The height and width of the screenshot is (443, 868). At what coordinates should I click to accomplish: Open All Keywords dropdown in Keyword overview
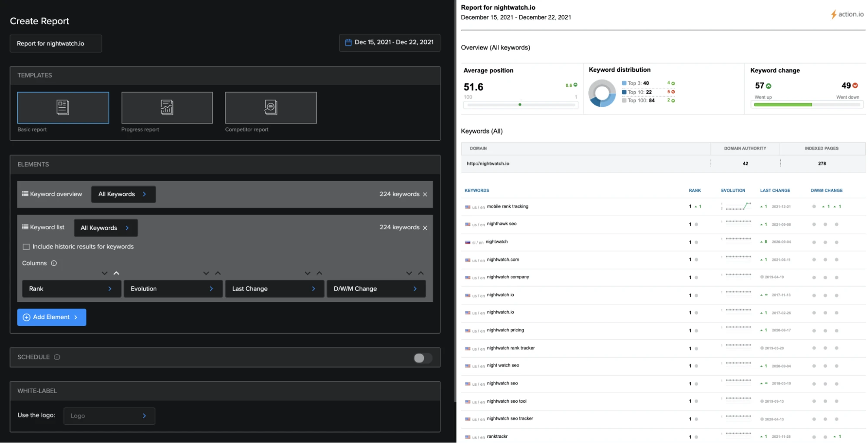pyautogui.click(x=123, y=194)
